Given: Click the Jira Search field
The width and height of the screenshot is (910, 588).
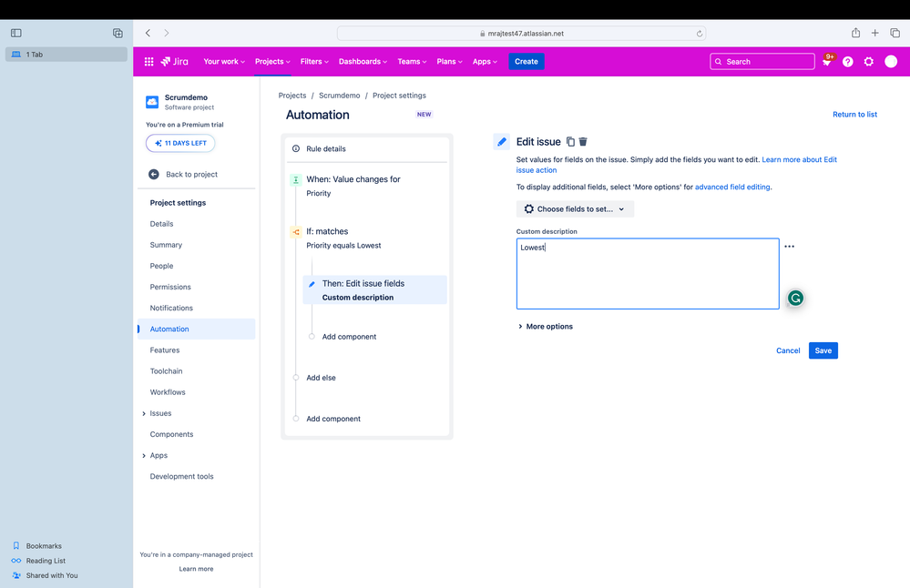Looking at the screenshot, I should pyautogui.click(x=762, y=62).
